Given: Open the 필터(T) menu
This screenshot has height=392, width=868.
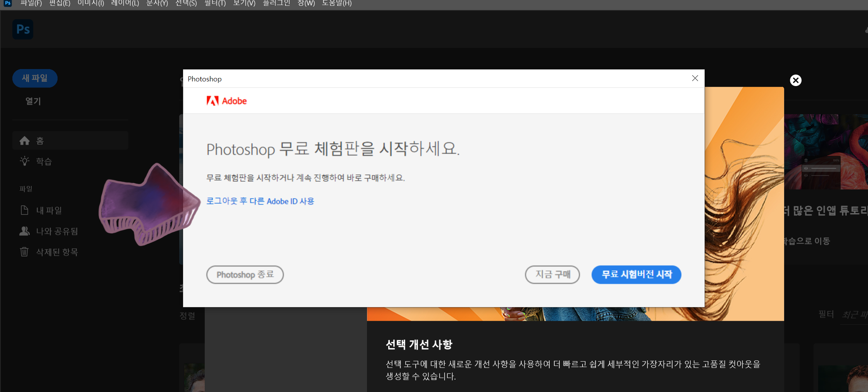Looking at the screenshot, I should pos(215,3).
